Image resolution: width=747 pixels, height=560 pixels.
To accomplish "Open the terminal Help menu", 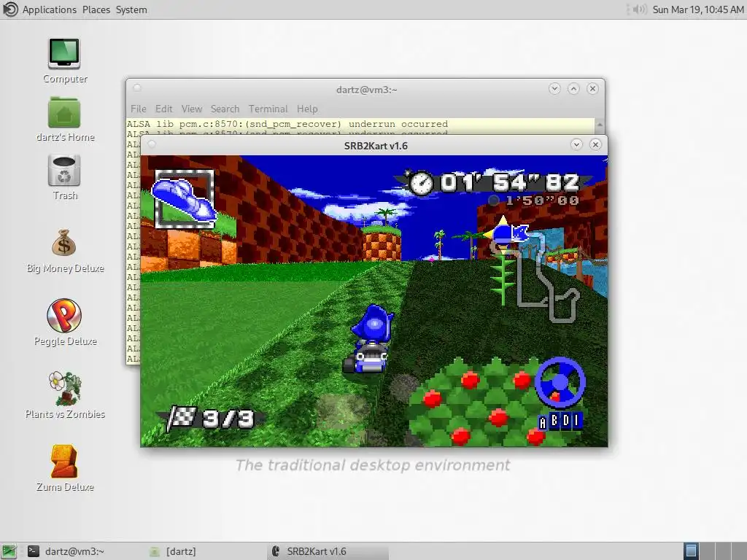I will point(307,109).
